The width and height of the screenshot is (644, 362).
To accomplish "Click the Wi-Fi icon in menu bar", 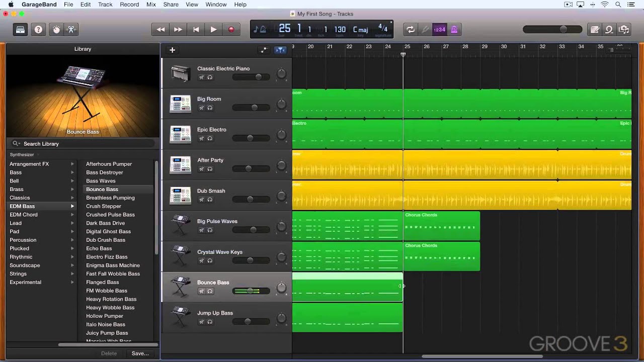I will coord(605,5).
